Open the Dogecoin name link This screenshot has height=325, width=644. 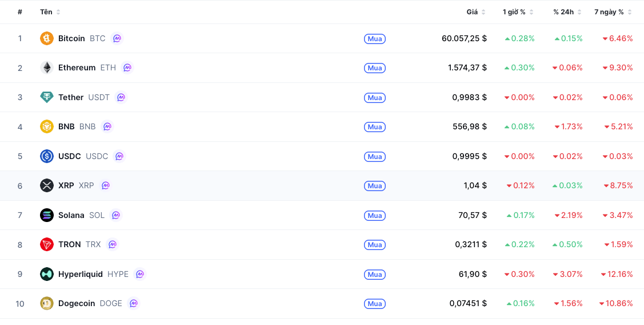tap(77, 303)
